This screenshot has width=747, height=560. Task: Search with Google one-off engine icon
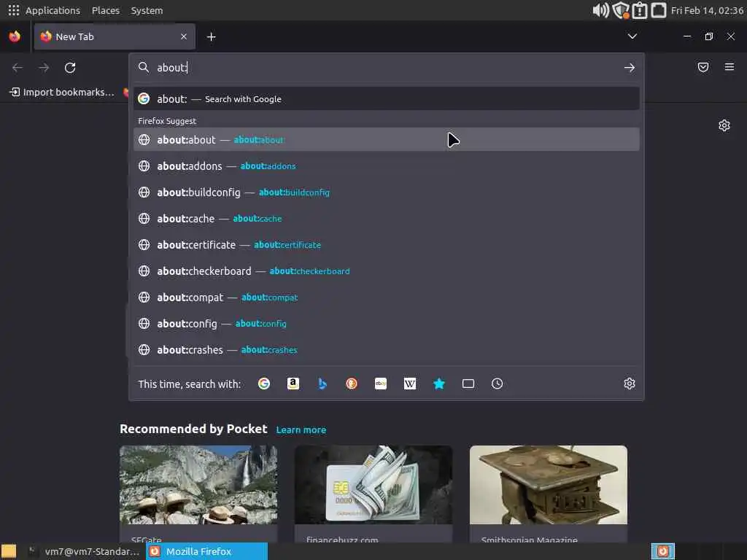(x=264, y=384)
